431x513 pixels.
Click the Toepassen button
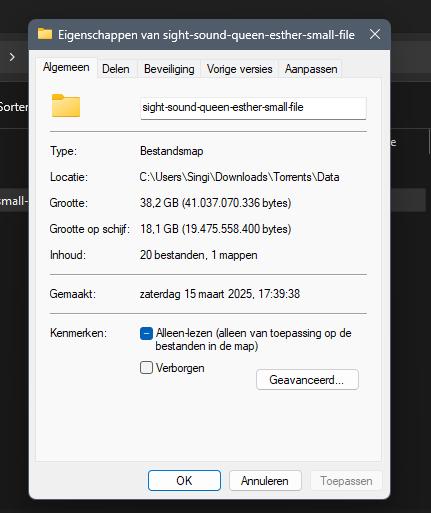click(346, 480)
